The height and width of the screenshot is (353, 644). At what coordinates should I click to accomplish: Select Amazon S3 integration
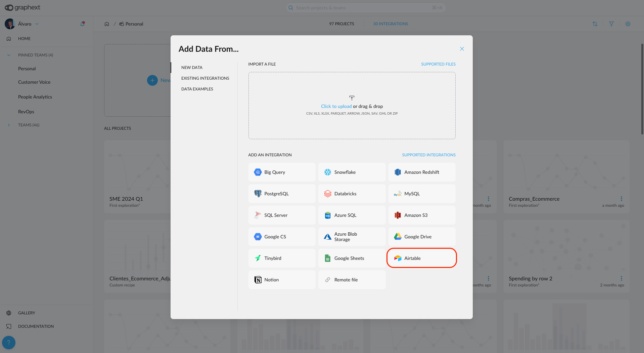tap(422, 215)
